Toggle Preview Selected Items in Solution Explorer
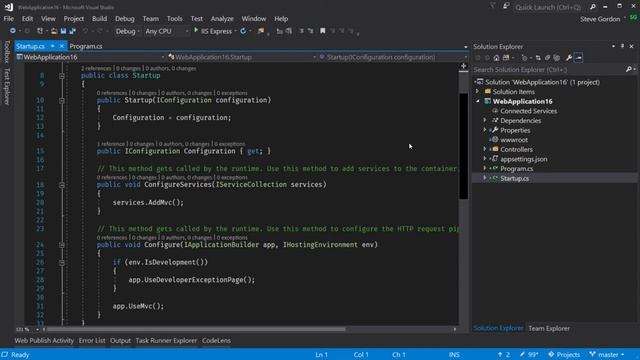The height and width of the screenshot is (360, 640). pos(579,58)
